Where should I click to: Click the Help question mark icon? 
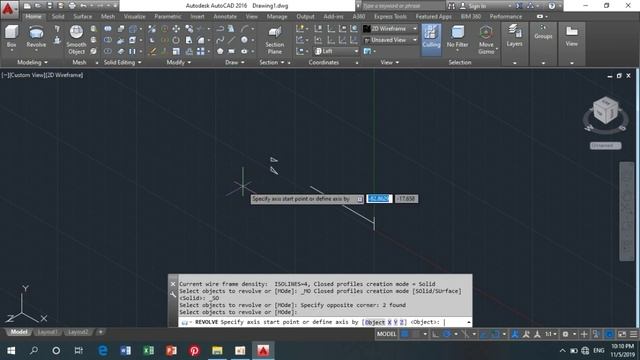point(552,6)
